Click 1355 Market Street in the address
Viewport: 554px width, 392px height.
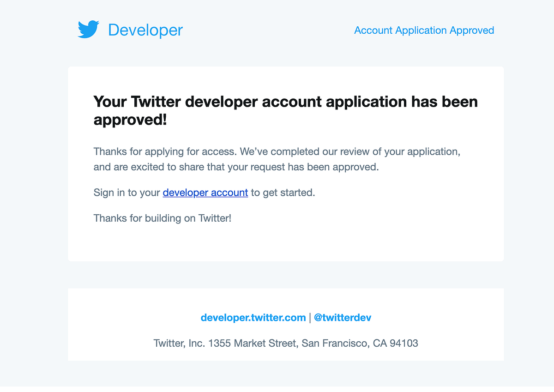tap(253, 344)
